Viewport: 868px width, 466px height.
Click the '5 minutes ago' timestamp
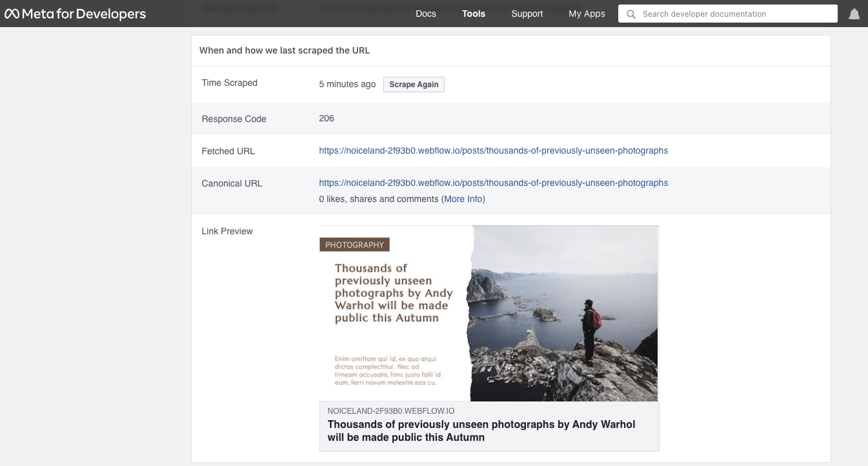[347, 84]
